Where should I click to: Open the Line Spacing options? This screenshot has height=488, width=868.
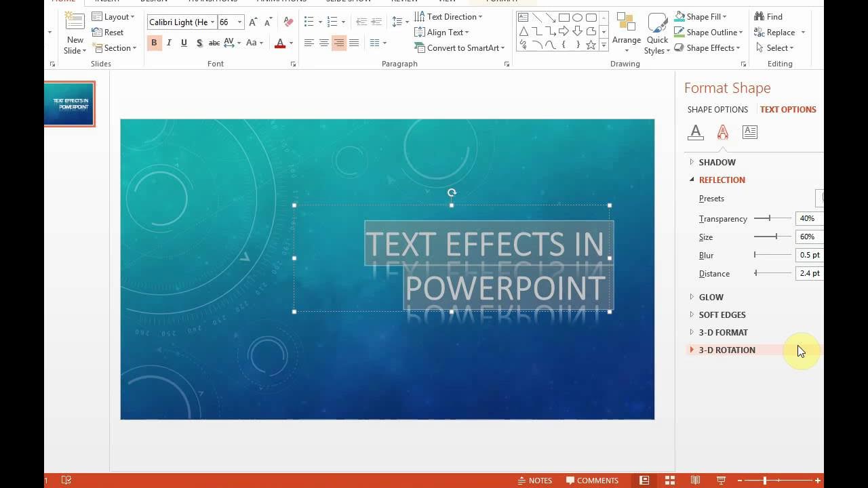[x=399, y=22]
